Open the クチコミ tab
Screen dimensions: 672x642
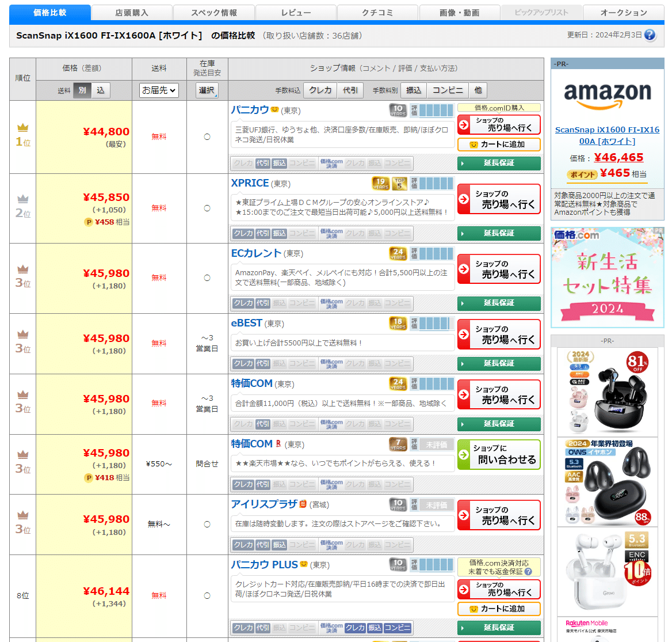[x=377, y=13]
